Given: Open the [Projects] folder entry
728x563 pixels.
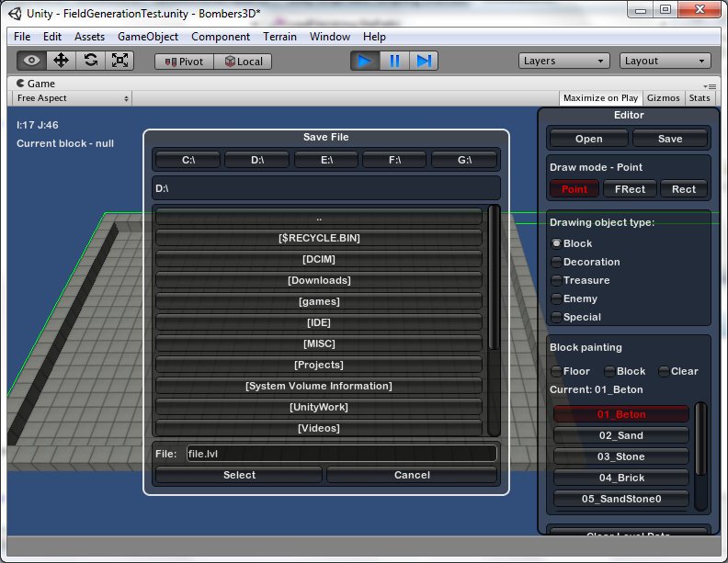Looking at the screenshot, I should [319, 365].
